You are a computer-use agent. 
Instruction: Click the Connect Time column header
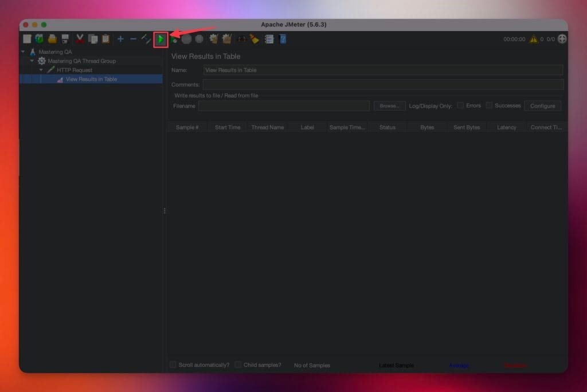(x=546, y=127)
